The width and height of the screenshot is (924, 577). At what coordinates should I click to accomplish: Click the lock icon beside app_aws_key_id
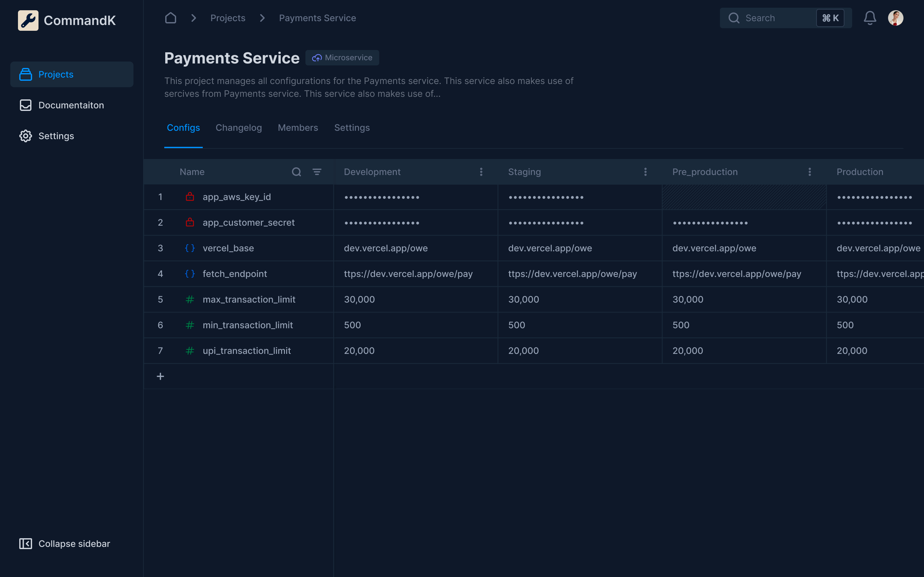click(190, 197)
